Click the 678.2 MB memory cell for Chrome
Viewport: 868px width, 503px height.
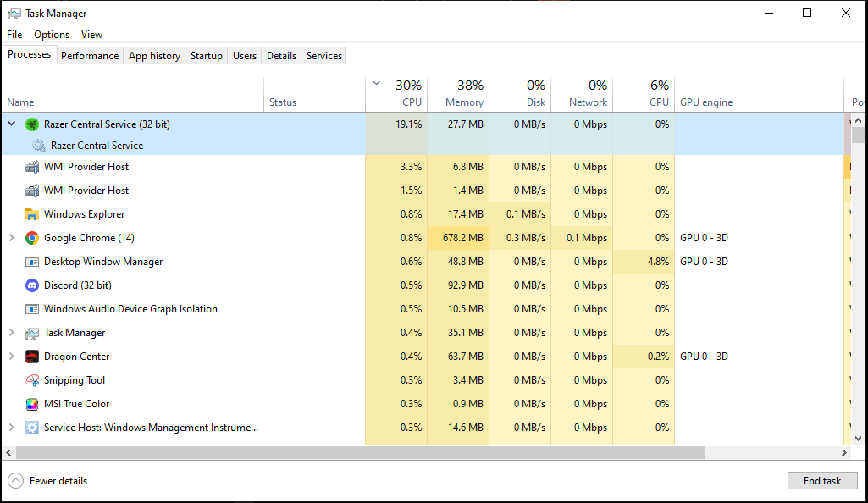(x=458, y=238)
